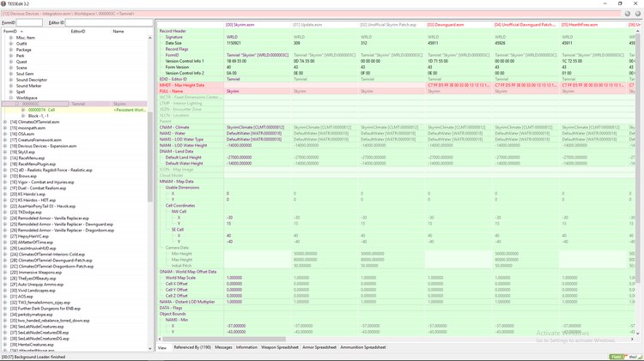Click the [03] Dawnguard.esm column header

459,25
